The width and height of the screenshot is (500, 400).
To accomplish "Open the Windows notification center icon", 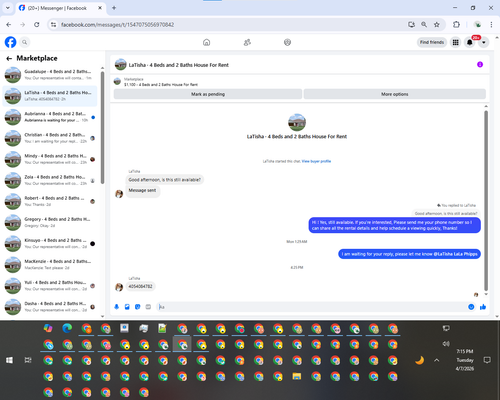I will tap(487, 360).
